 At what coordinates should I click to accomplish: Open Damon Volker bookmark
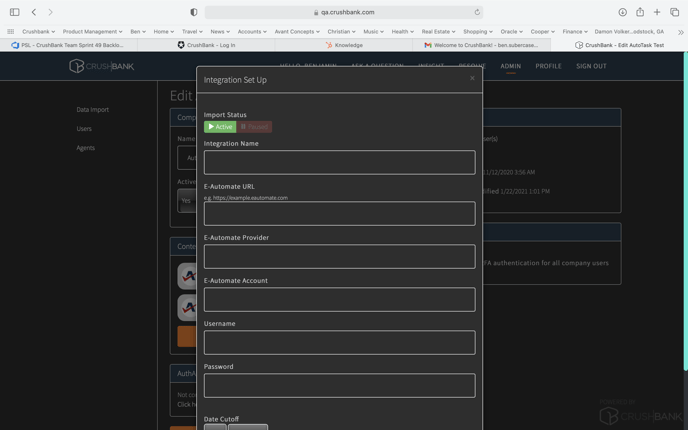click(629, 32)
